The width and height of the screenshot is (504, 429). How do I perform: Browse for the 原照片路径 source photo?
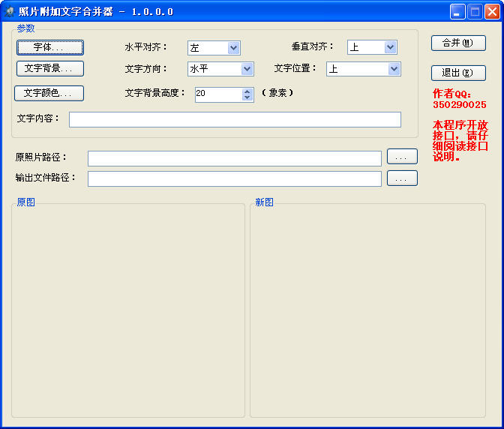coord(402,157)
